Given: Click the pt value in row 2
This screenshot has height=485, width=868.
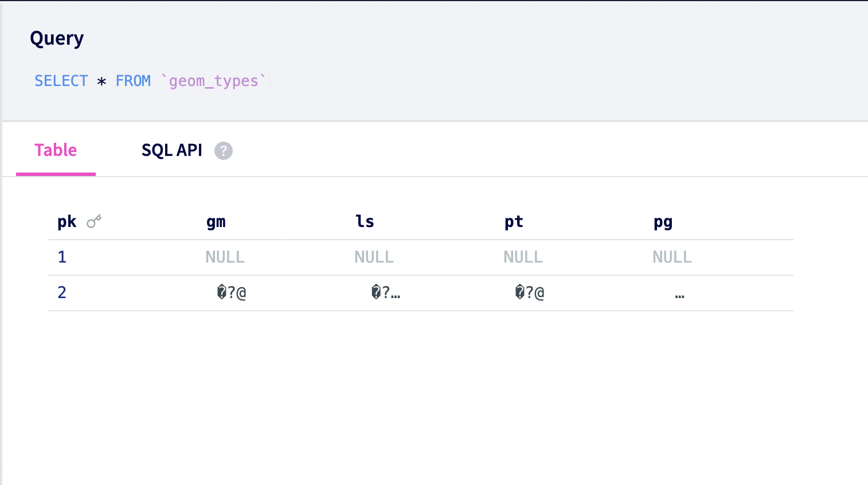Looking at the screenshot, I should pos(530,292).
